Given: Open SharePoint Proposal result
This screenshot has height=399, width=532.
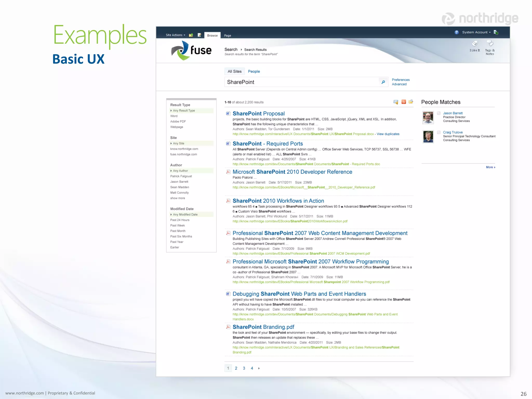Looking at the screenshot, I should pos(259,114).
